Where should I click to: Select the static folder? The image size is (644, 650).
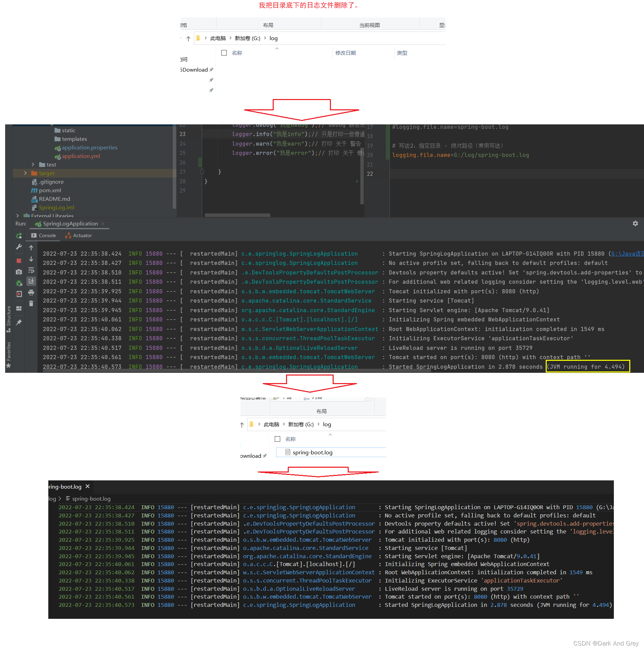(x=65, y=131)
